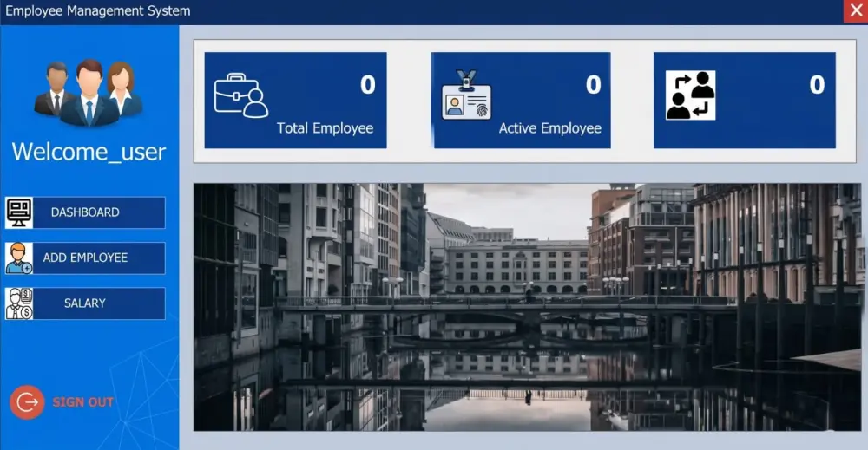Click the Total Employee count value 0
Image resolution: width=868 pixels, height=450 pixels.
click(x=368, y=85)
